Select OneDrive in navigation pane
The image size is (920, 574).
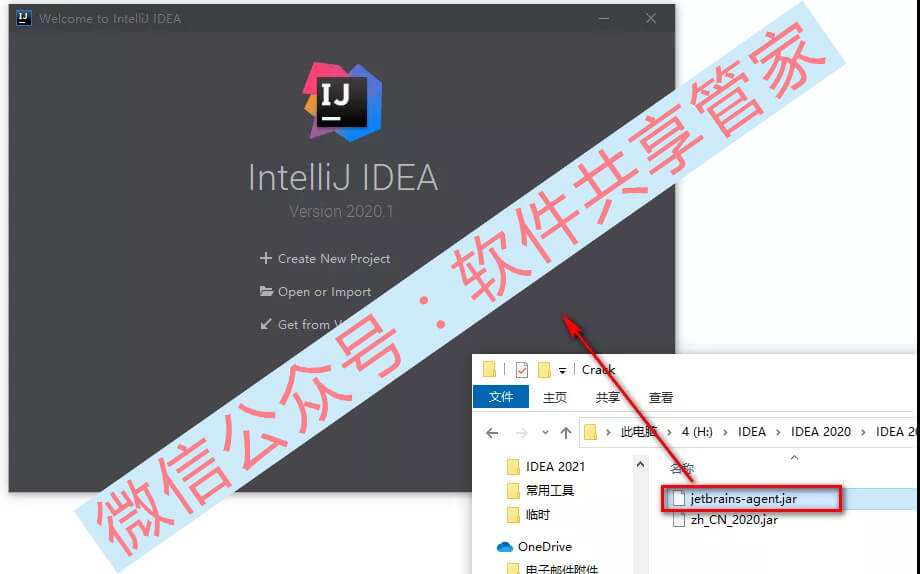544,547
